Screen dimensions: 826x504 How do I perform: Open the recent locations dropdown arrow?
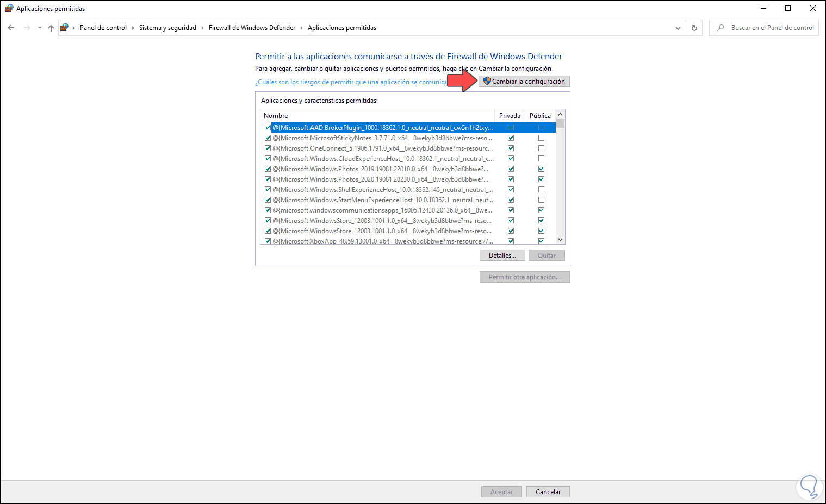pyautogui.click(x=40, y=28)
